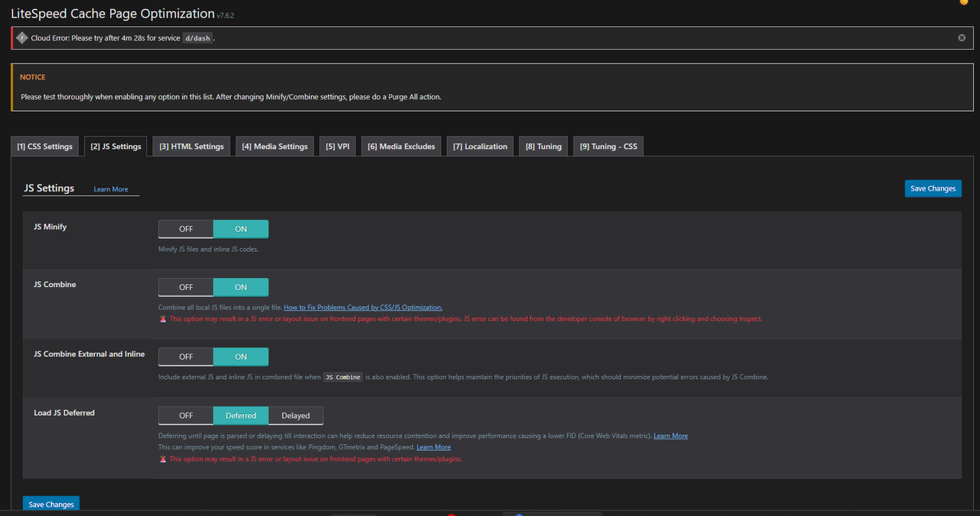This screenshot has width=980, height=516.
Task: Click the JS Combine setting label
Action: (54, 284)
